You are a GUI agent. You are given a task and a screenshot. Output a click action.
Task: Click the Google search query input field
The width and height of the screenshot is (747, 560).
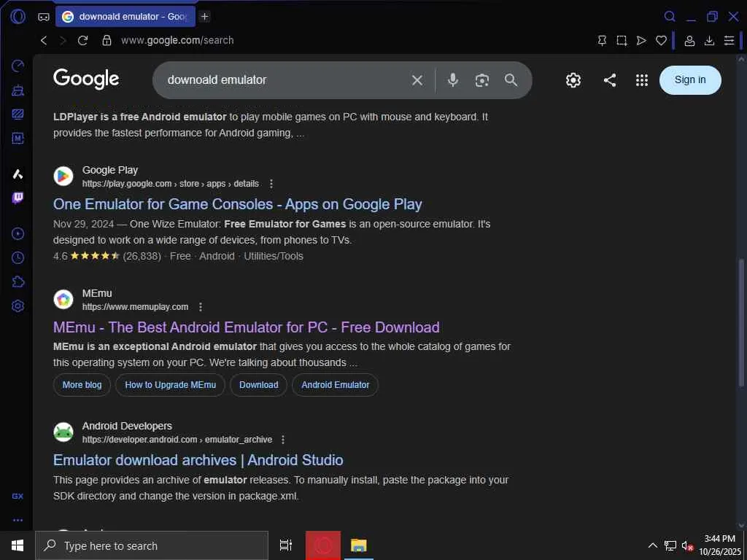285,80
